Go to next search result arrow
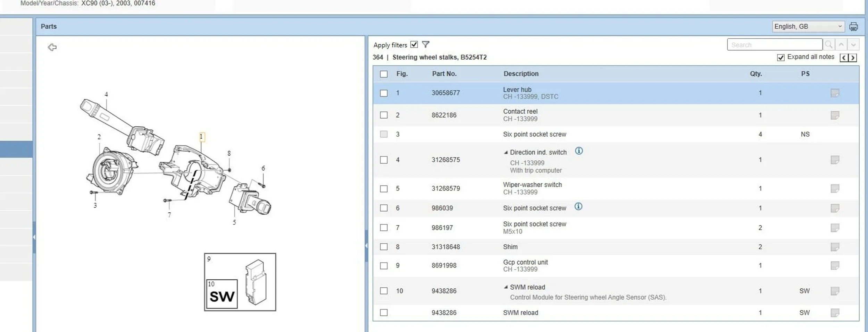Image resolution: width=868 pixels, height=332 pixels. pyautogui.click(x=853, y=45)
